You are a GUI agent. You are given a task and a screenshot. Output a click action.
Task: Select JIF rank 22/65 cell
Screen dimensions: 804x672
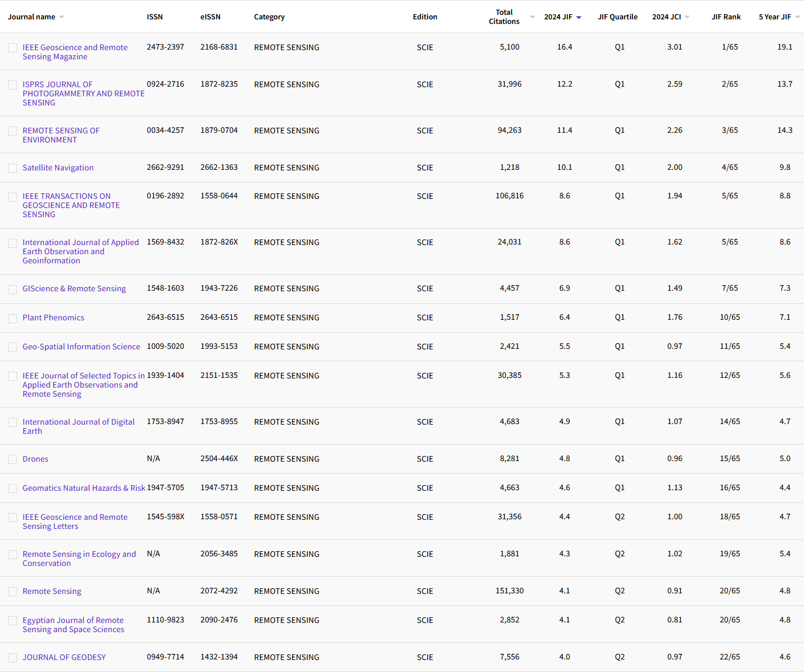click(730, 657)
